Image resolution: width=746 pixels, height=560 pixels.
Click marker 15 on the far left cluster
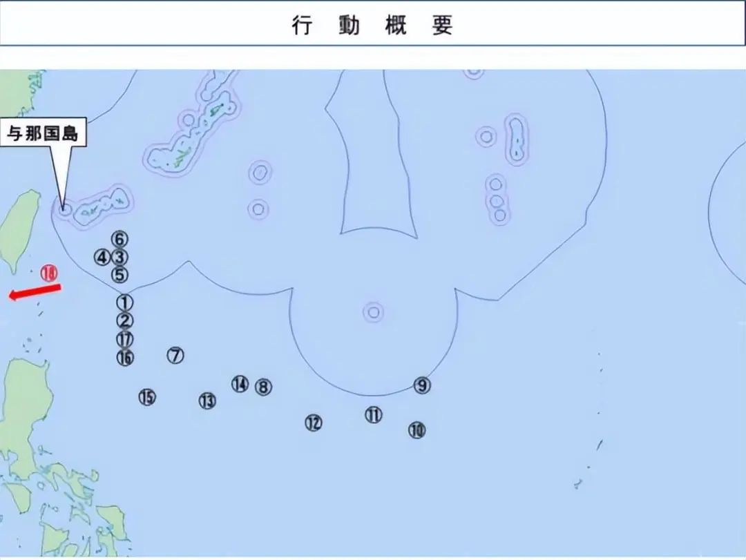[146, 397]
